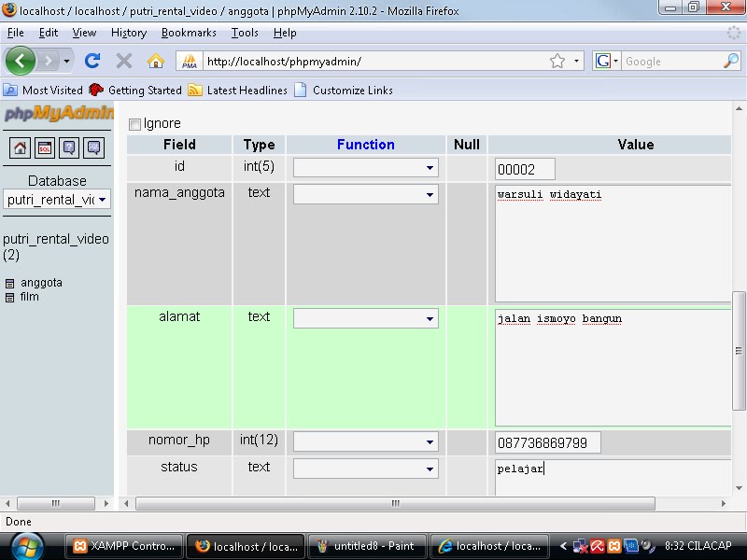Open the Function dropdown for nomor_hp
The height and width of the screenshot is (560, 747).
click(x=365, y=441)
